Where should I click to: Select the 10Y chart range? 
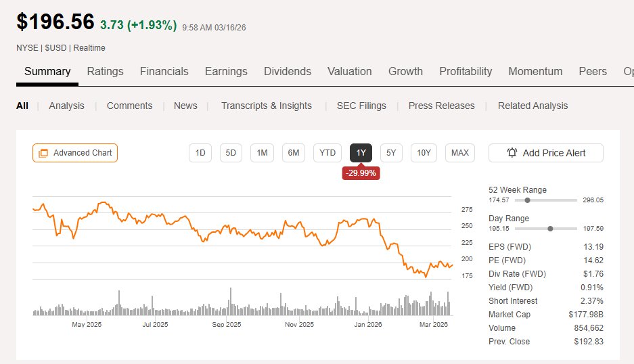(424, 153)
